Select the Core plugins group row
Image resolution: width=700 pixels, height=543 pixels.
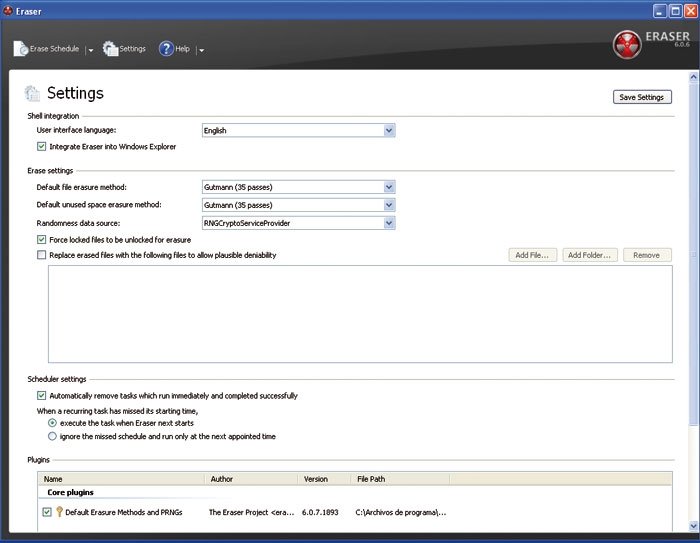pos(71,493)
